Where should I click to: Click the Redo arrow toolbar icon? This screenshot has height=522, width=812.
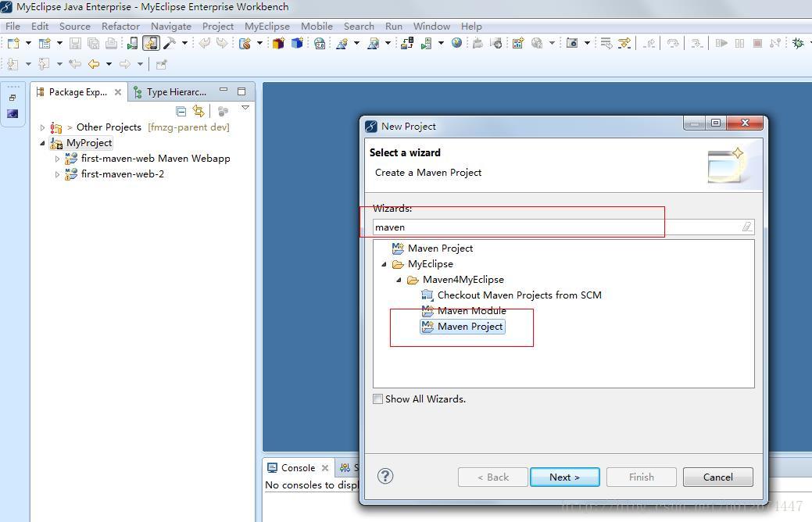coord(222,44)
